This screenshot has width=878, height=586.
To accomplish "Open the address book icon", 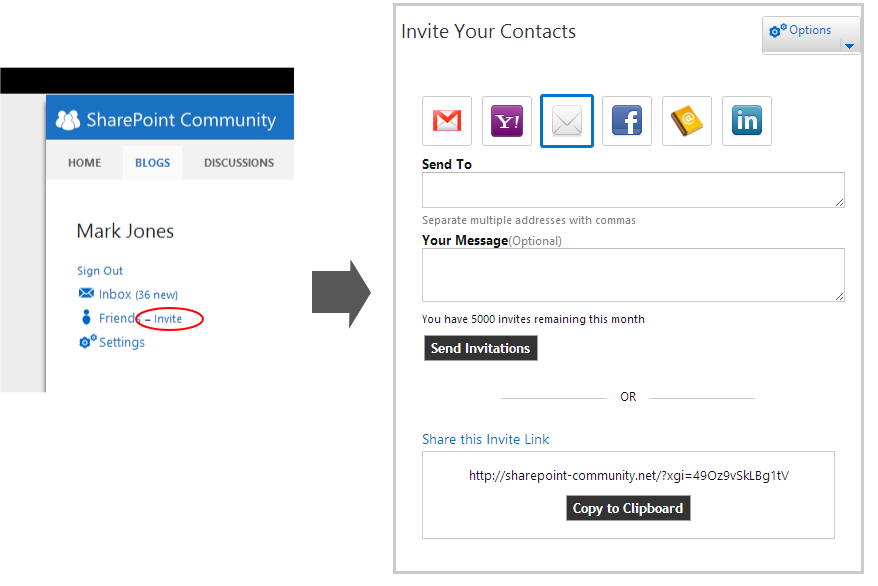I will [686, 121].
